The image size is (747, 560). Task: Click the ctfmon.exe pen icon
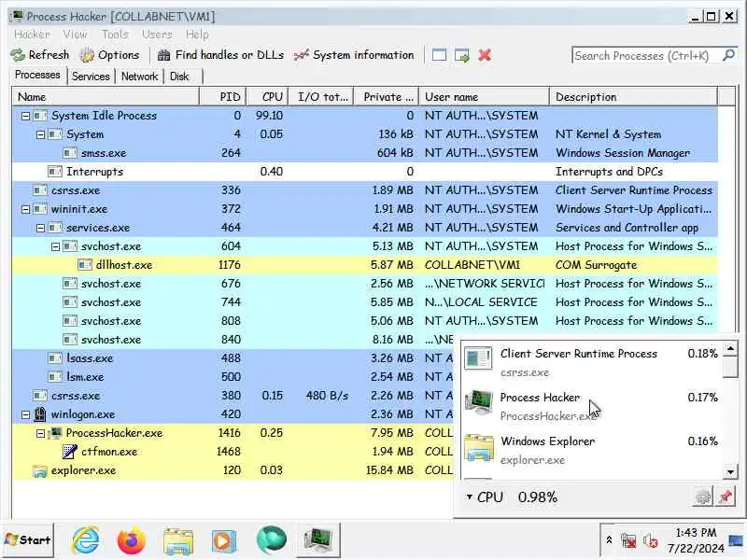(69, 452)
